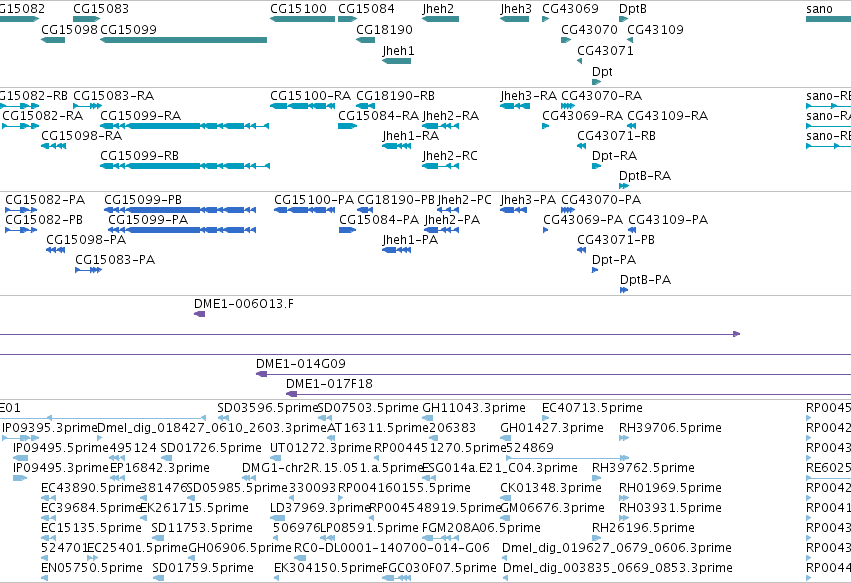Click the Dpt gene label
The height and width of the screenshot is (583, 851).
point(602,72)
